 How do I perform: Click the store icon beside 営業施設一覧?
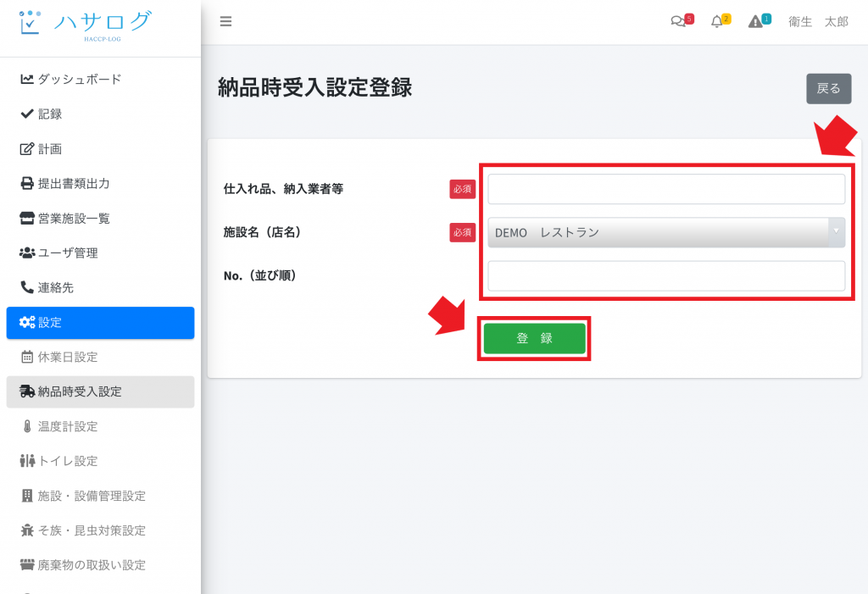[27, 218]
